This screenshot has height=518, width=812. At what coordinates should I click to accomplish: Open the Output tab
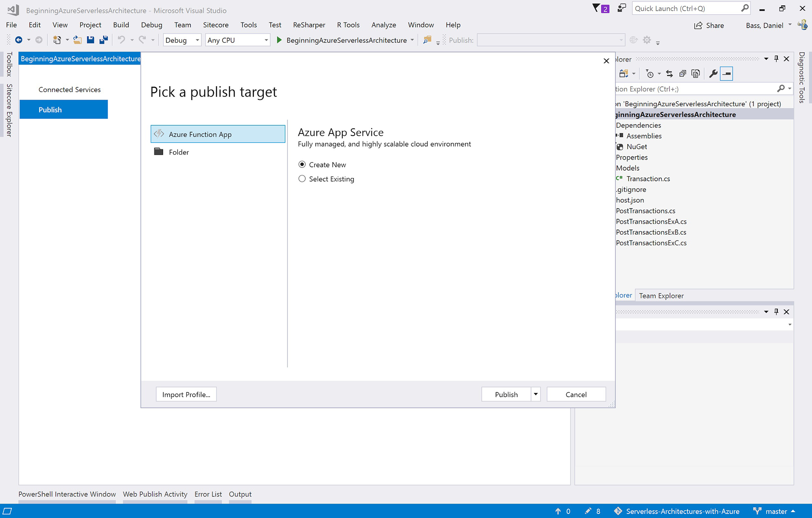pyautogui.click(x=240, y=494)
